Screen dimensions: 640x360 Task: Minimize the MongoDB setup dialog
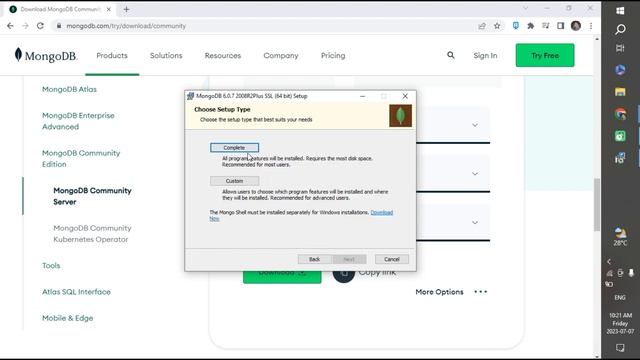(362, 96)
